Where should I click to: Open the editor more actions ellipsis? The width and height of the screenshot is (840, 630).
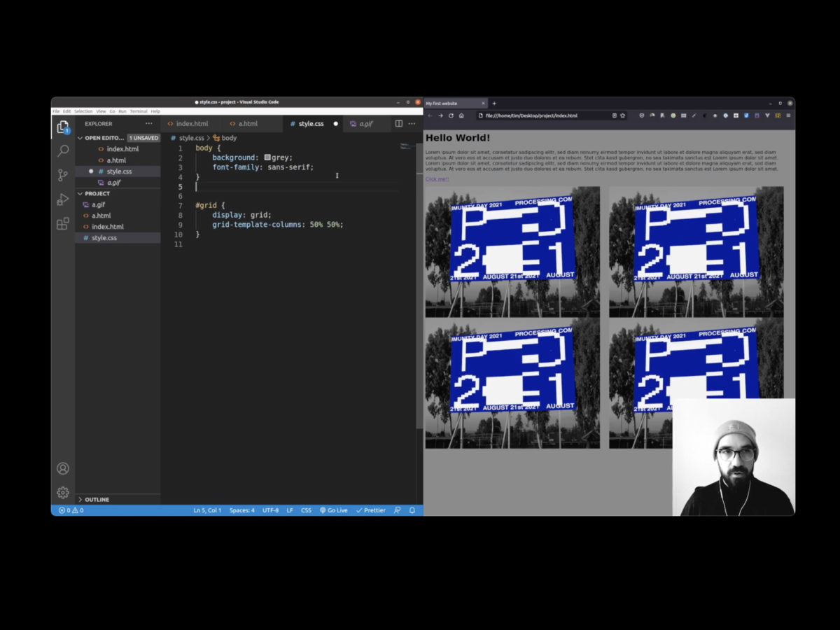[x=412, y=124]
